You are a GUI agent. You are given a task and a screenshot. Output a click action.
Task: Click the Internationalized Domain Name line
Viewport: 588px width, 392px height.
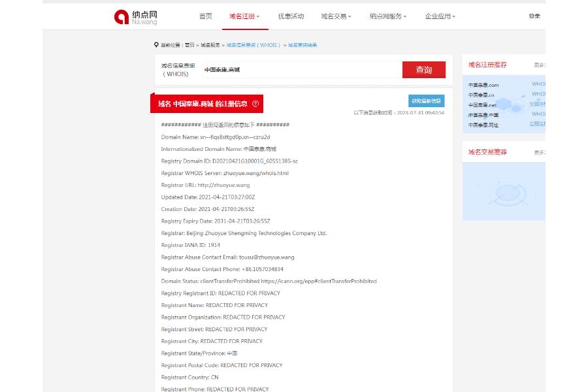tap(219, 149)
